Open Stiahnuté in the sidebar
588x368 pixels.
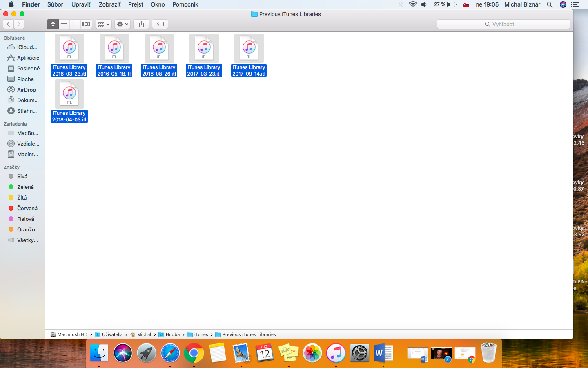[22, 111]
